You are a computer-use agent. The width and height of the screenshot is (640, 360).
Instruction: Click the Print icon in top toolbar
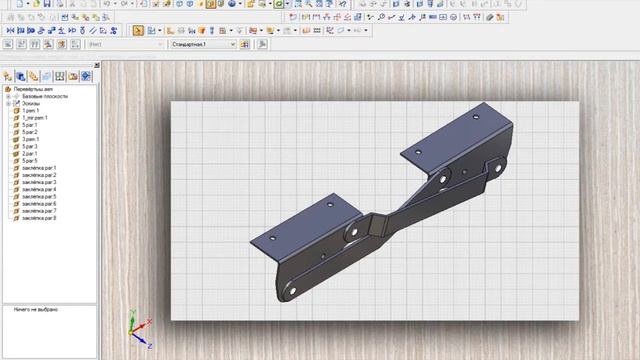60,4
